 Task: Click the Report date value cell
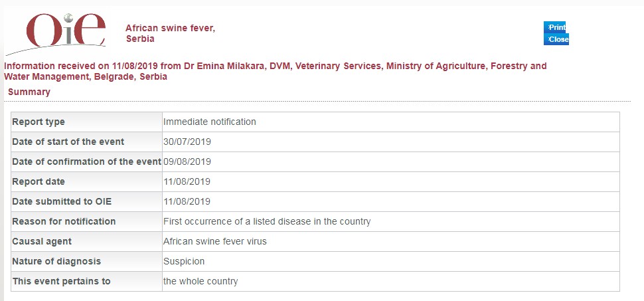(390, 182)
